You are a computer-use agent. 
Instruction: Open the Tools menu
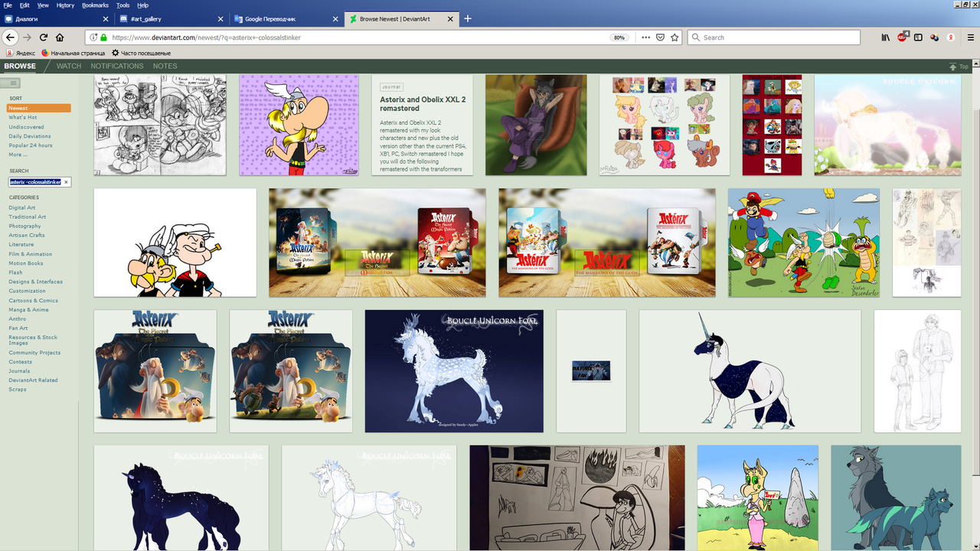pyautogui.click(x=122, y=5)
